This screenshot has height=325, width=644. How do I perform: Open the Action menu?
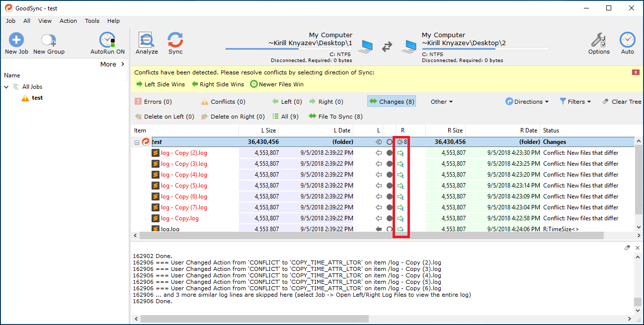tap(68, 21)
